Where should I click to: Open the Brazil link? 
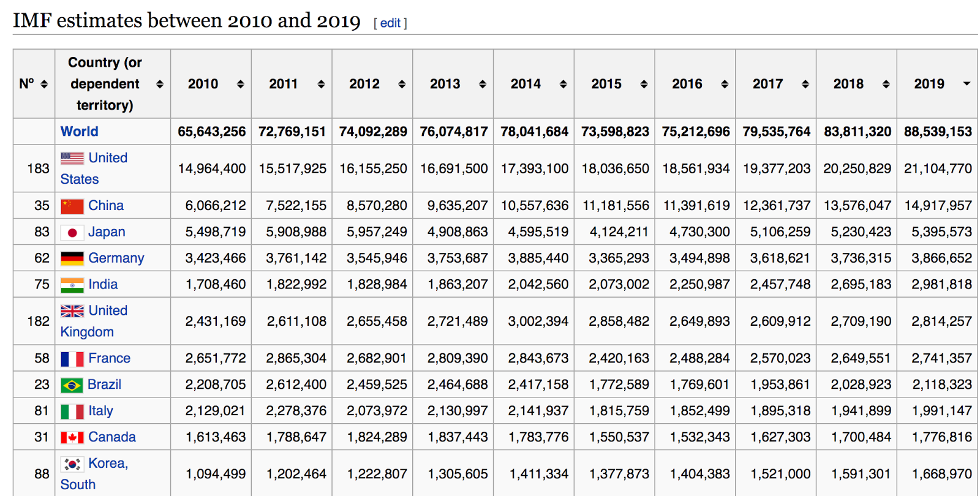pos(104,385)
